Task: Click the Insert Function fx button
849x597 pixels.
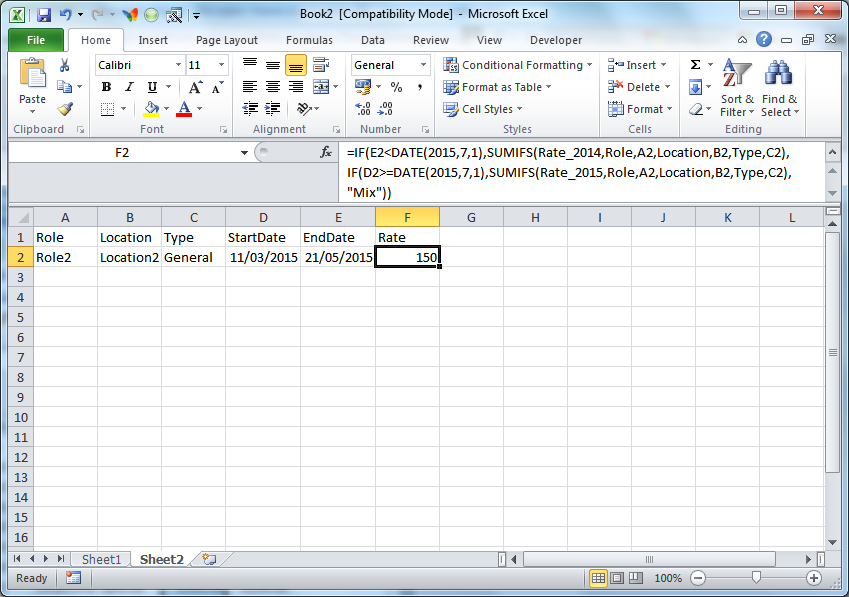Action: point(326,153)
